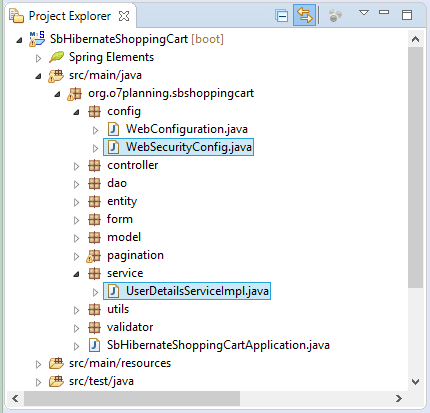Toggle Link with Editor button

[x=304, y=15]
